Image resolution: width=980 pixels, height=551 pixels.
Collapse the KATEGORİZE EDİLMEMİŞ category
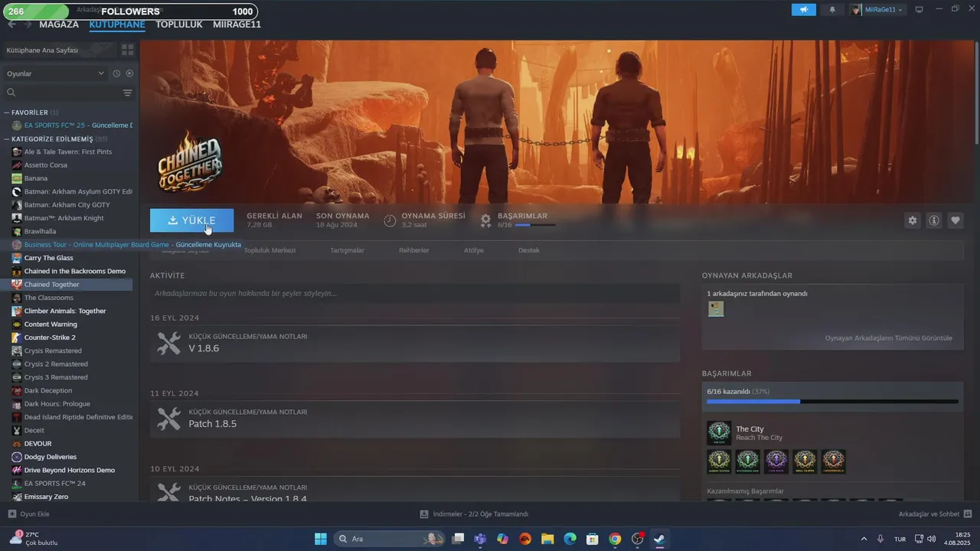[7, 139]
